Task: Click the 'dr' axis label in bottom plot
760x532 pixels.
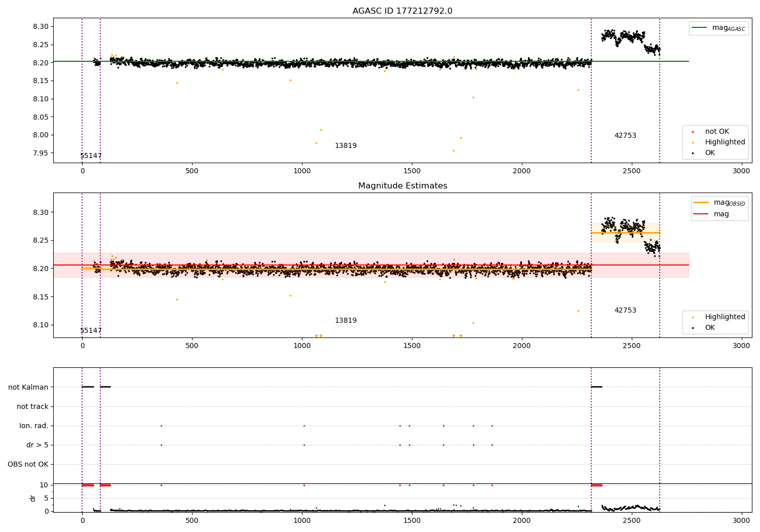Action: (x=33, y=498)
